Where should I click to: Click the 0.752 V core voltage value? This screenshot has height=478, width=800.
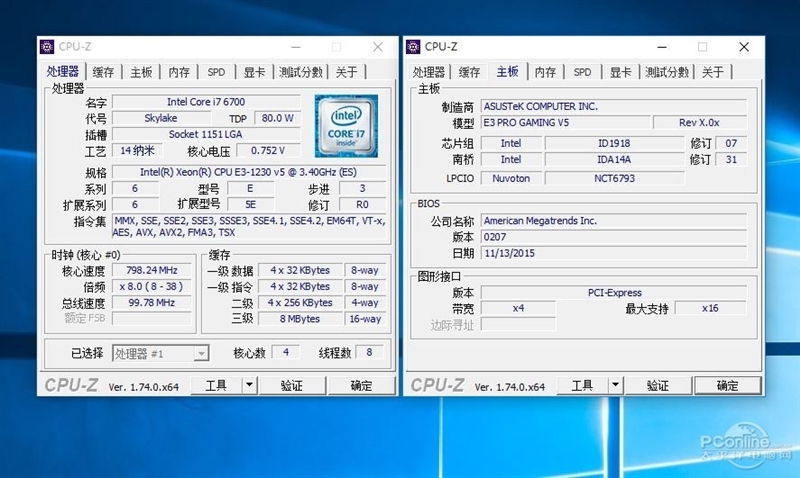(x=268, y=150)
